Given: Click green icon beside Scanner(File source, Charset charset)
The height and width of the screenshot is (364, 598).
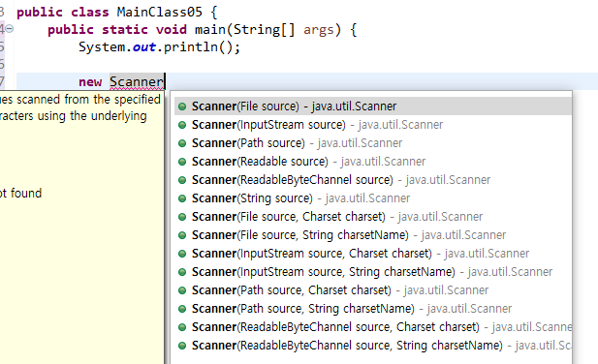Looking at the screenshot, I should tap(182, 217).
